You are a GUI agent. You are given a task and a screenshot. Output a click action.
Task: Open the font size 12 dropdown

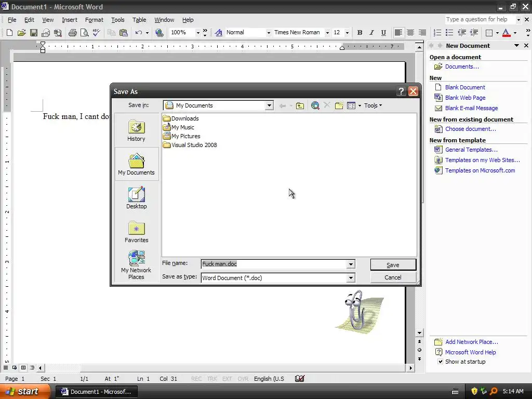(x=347, y=33)
